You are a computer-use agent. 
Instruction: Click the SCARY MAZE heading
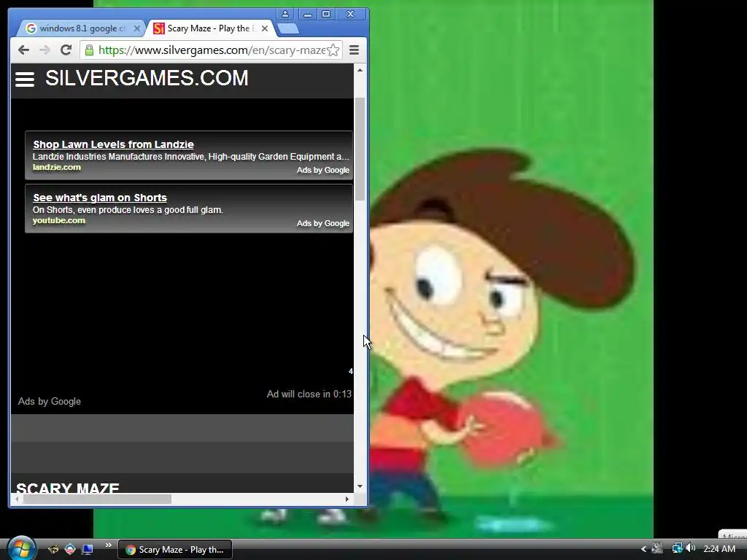pyautogui.click(x=68, y=488)
